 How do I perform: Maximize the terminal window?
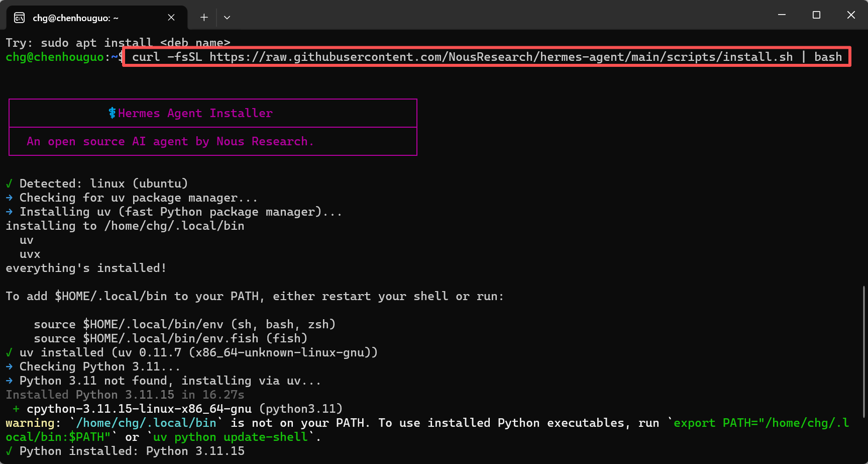[x=816, y=15]
